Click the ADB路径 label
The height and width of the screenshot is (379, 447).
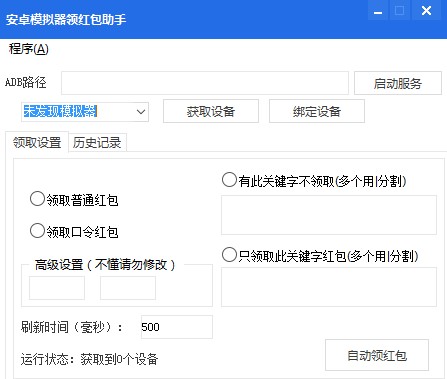[x=26, y=82]
